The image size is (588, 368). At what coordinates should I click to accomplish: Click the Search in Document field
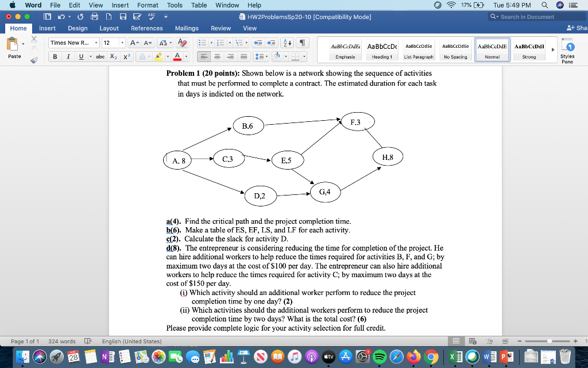(x=537, y=17)
